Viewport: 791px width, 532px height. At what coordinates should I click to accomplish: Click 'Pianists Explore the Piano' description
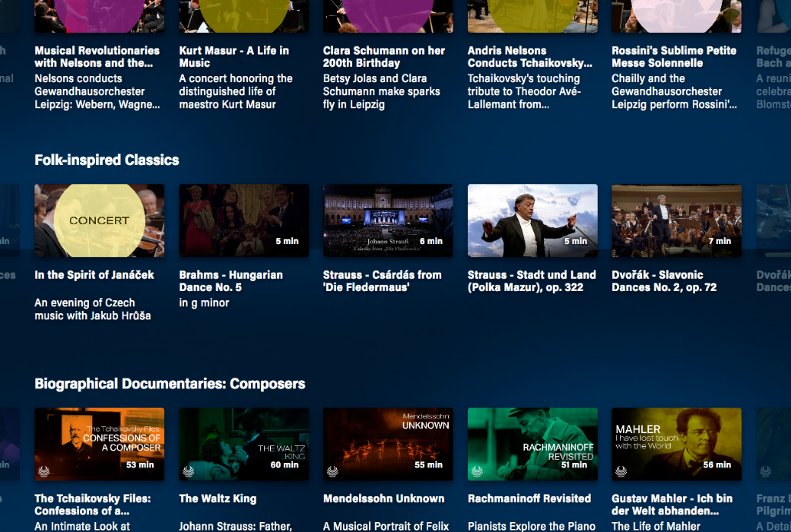point(532,526)
